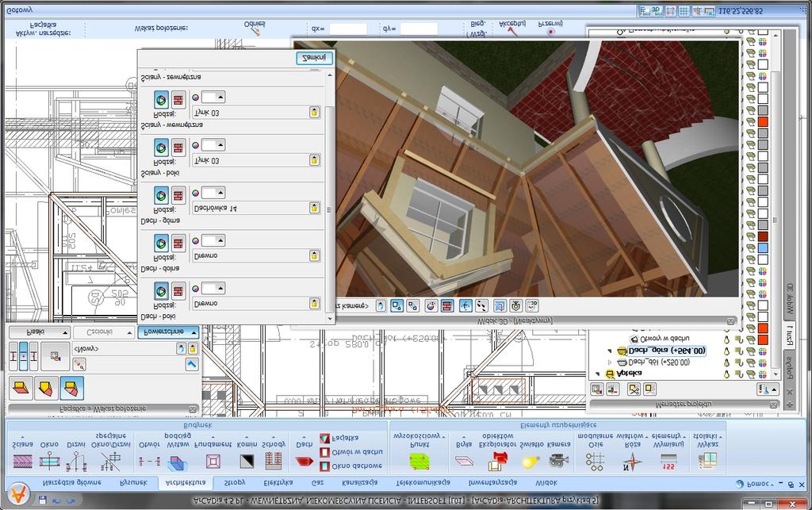Open the Kanalizacja ribbon tab
Image resolution: width=812 pixels, height=510 pixels.
pyautogui.click(x=360, y=482)
